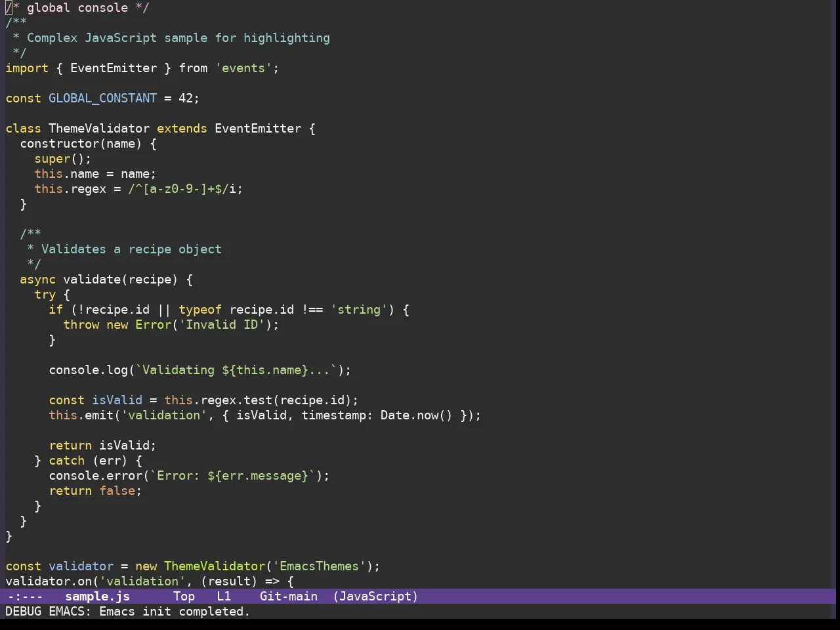Click the -:--- buffer status flags

click(25, 597)
